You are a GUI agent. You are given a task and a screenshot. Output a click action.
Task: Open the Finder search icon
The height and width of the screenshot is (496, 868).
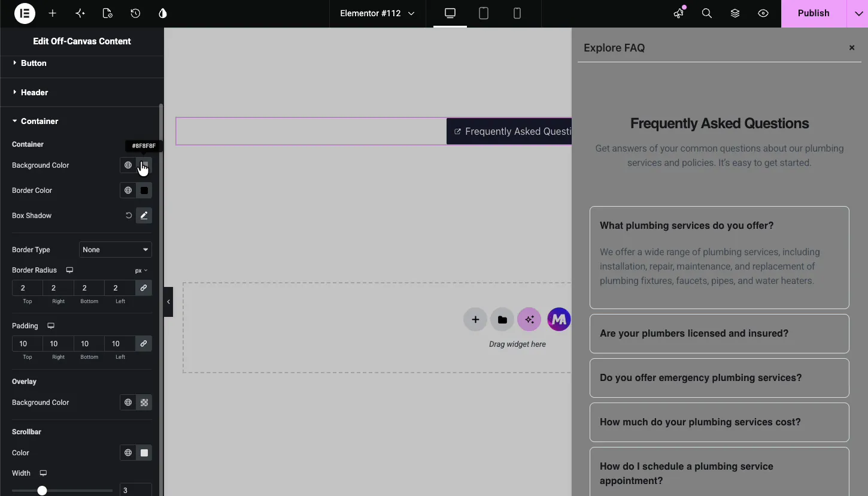(707, 13)
